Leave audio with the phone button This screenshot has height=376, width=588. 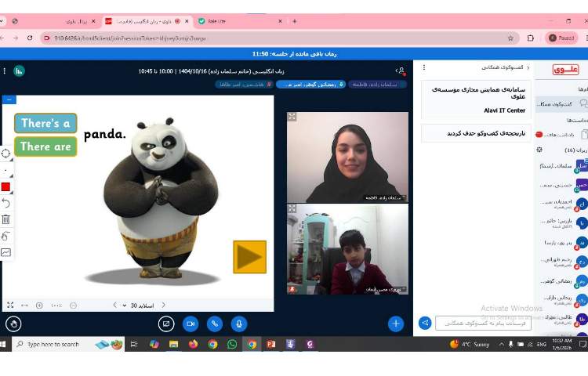[x=215, y=324]
